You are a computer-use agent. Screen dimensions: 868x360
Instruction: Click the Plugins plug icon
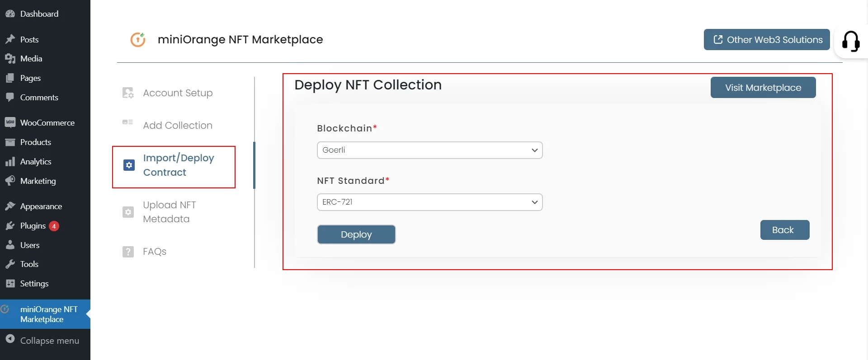(10, 226)
